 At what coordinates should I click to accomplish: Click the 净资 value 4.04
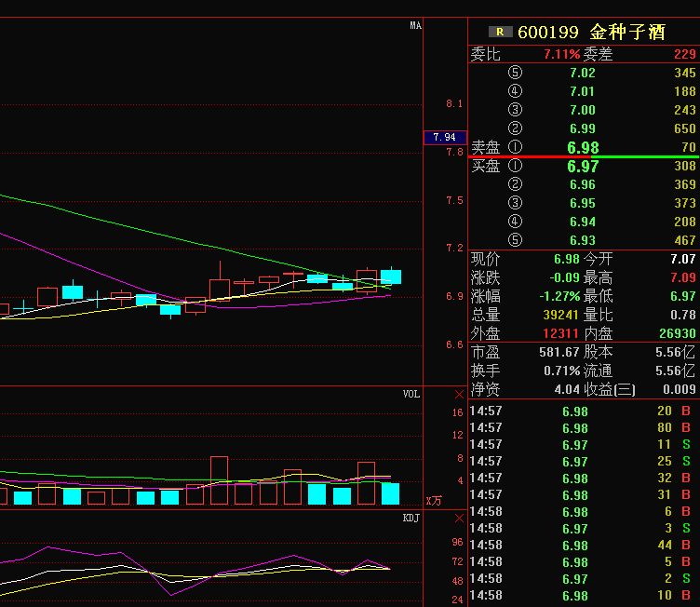point(567,389)
